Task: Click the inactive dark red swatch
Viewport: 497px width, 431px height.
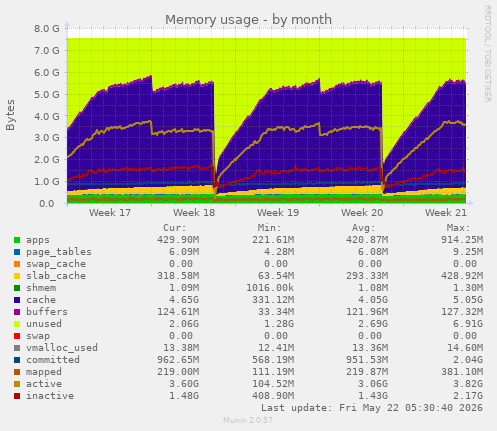Action: coord(17,396)
